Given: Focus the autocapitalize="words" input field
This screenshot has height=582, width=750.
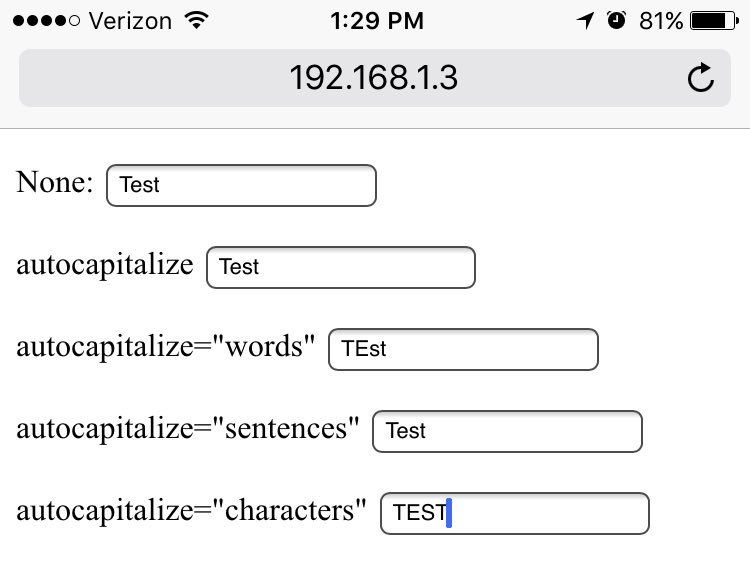Looking at the screenshot, I should 463,350.
